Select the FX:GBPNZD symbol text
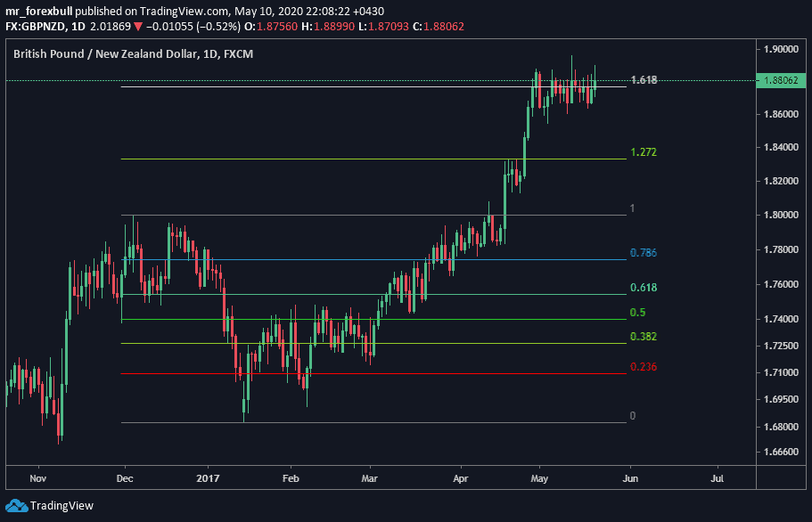The width and height of the screenshot is (812, 522). point(37,27)
